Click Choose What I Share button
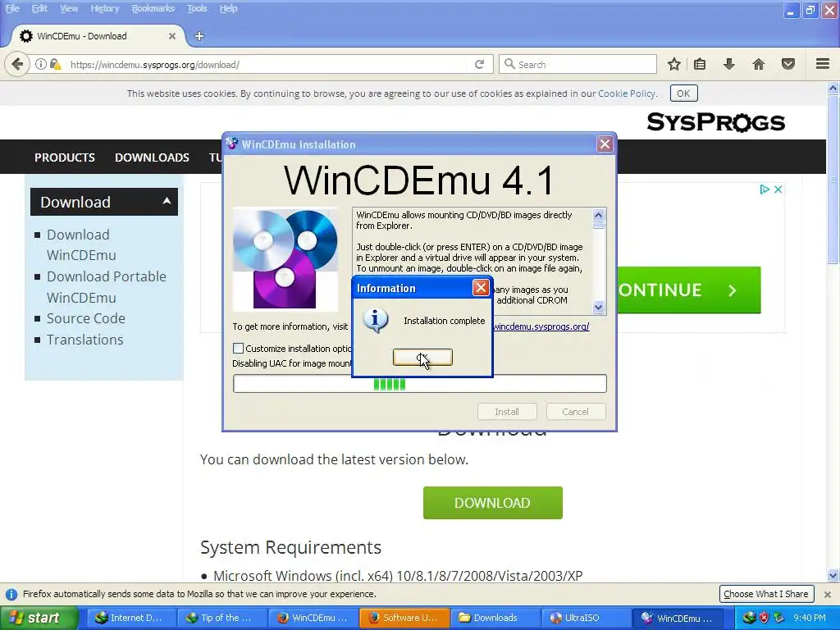 pyautogui.click(x=766, y=594)
